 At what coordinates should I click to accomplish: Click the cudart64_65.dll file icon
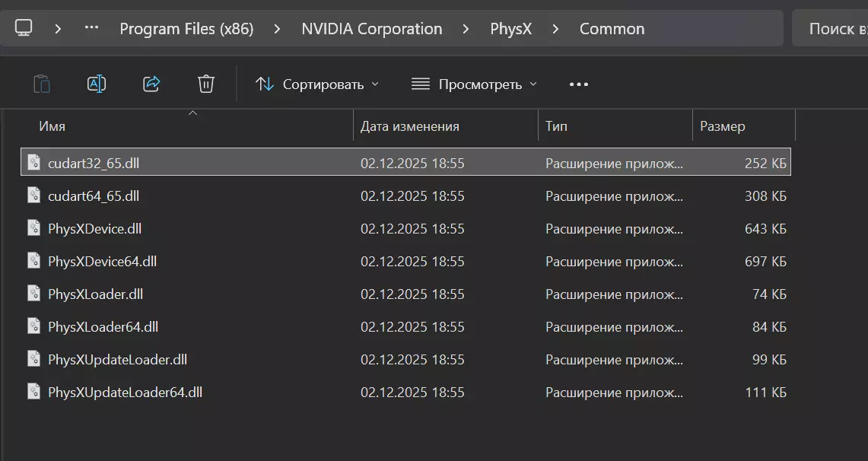coord(33,196)
